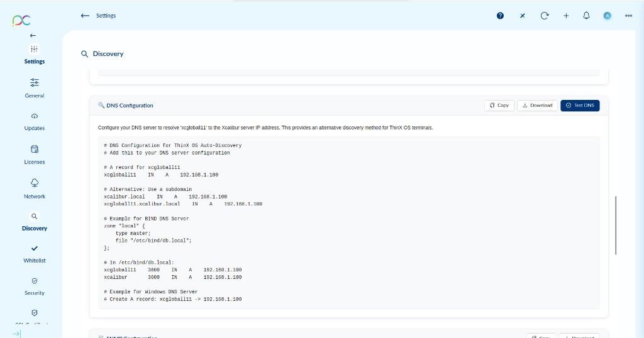Click the page vertical scrollbar

(x=616, y=225)
